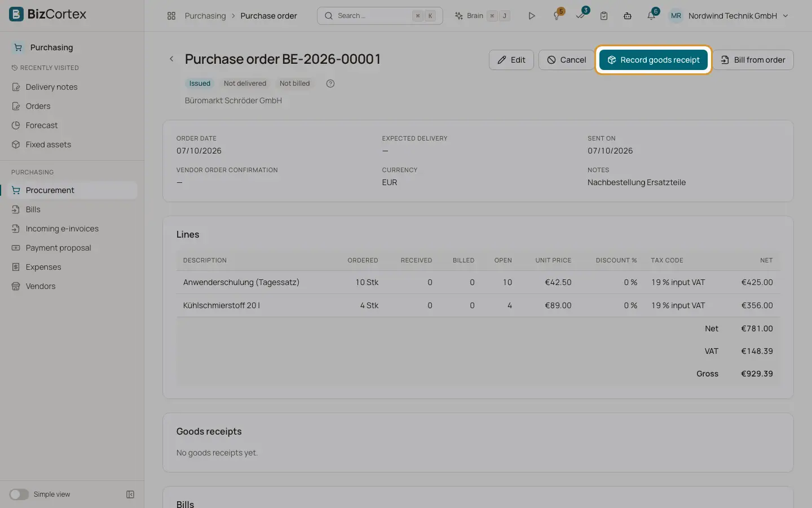Click the Edit button
The width and height of the screenshot is (812, 508).
pos(511,60)
